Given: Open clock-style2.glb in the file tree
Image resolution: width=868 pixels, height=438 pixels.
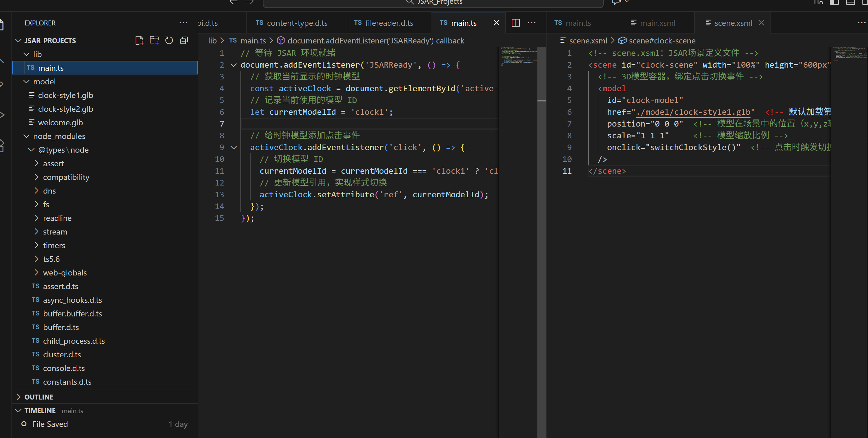Looking at the screenshot, I should coord(65,109).
